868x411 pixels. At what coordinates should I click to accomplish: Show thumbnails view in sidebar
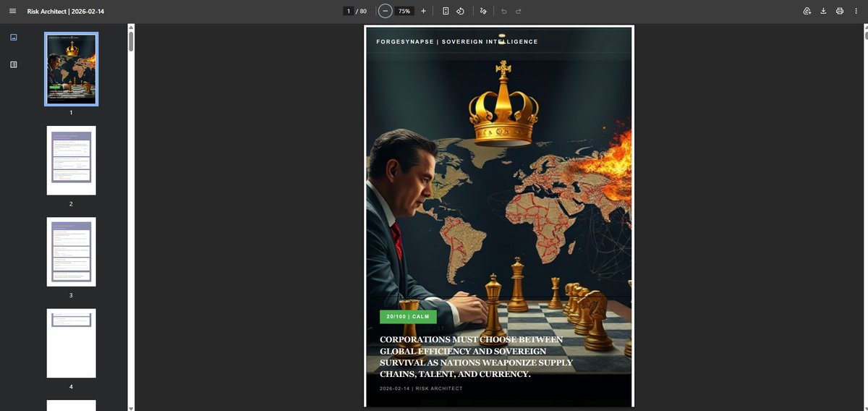click(x=14, y=37)
